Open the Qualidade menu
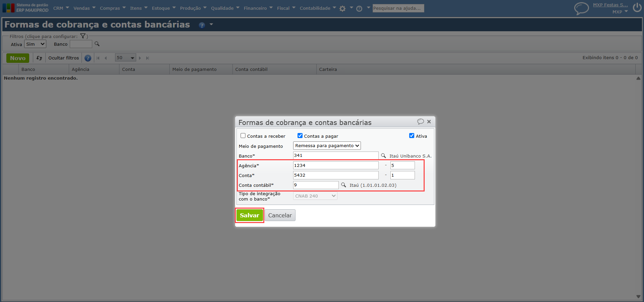Viewport: 644px width, 302px height. click(x=225, y=8)
